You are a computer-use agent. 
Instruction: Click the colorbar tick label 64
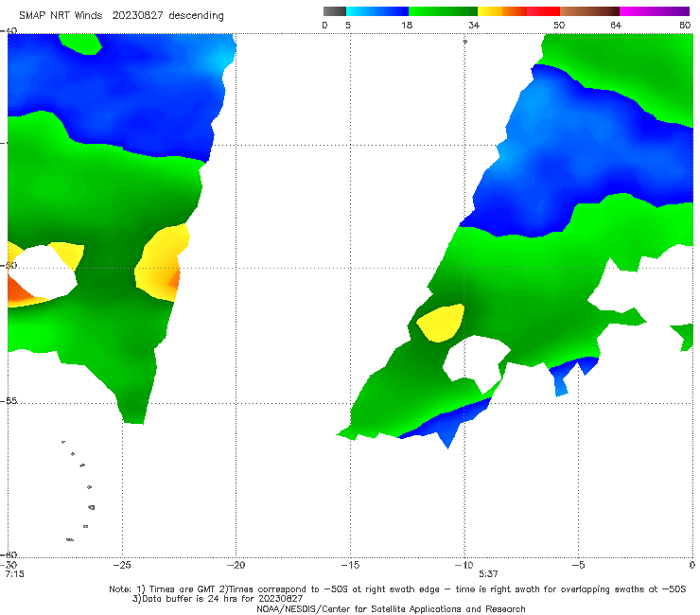[x=616, y=25]
